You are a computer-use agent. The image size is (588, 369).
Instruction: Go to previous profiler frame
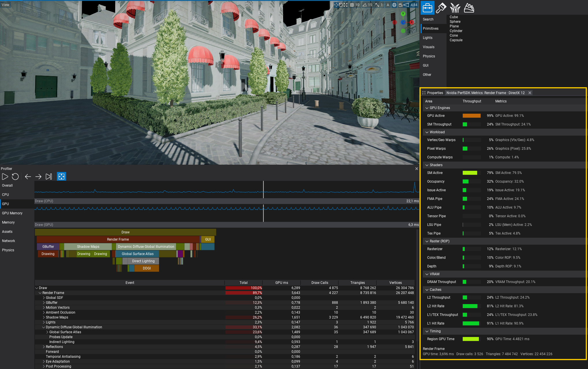tap(28, 177)
